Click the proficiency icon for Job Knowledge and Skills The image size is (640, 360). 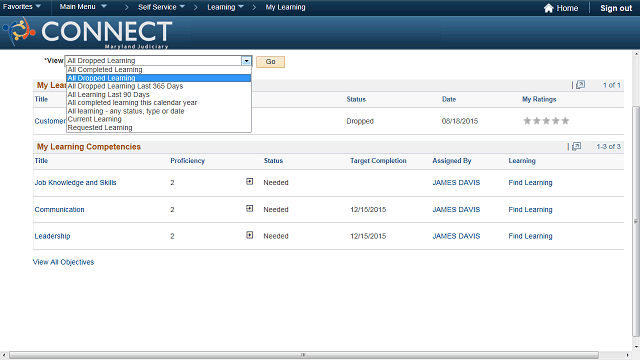[249, 182]
